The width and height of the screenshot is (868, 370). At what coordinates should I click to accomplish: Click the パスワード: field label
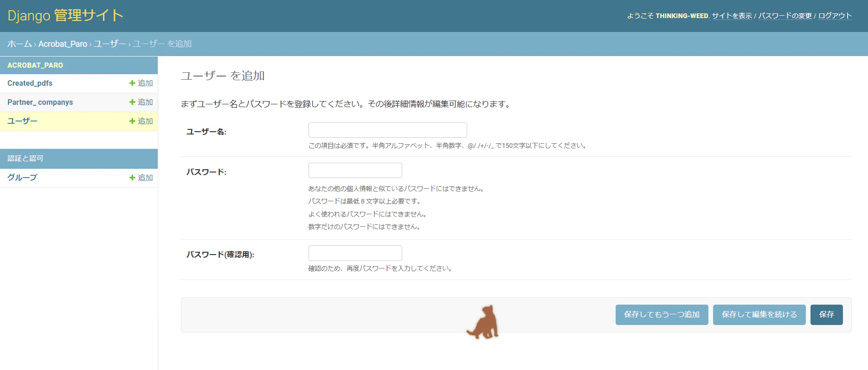point(206,172)
